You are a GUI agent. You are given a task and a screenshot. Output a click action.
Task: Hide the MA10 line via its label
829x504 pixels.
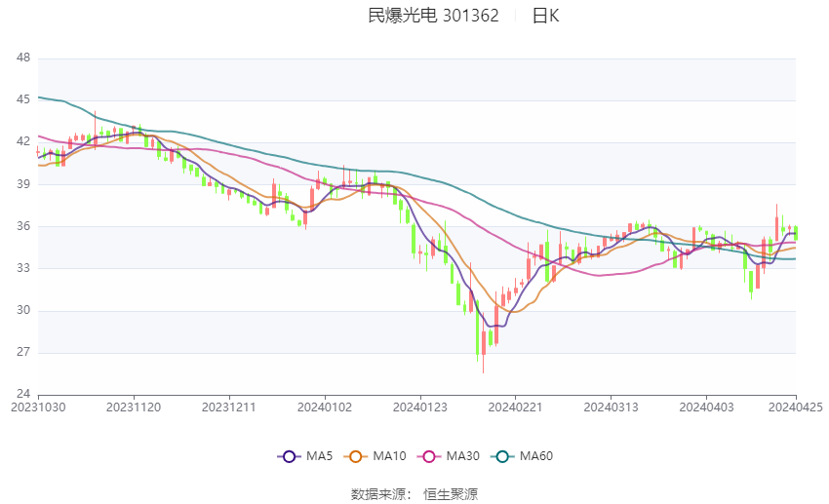(x=389, y=456)
